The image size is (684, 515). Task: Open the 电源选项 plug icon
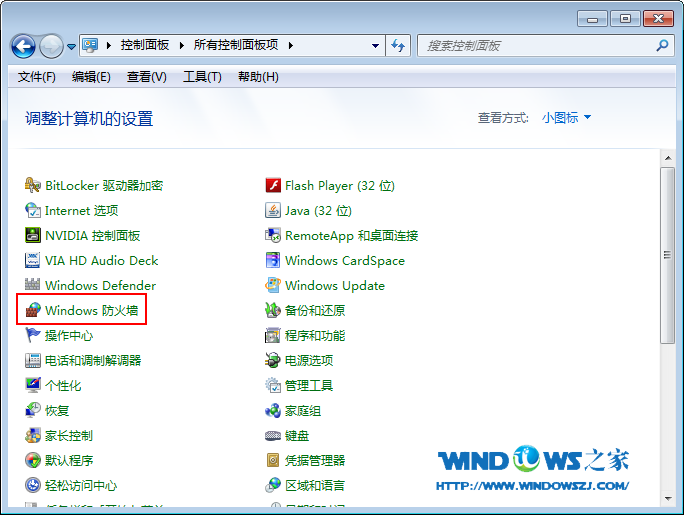[x=273, y=360]
